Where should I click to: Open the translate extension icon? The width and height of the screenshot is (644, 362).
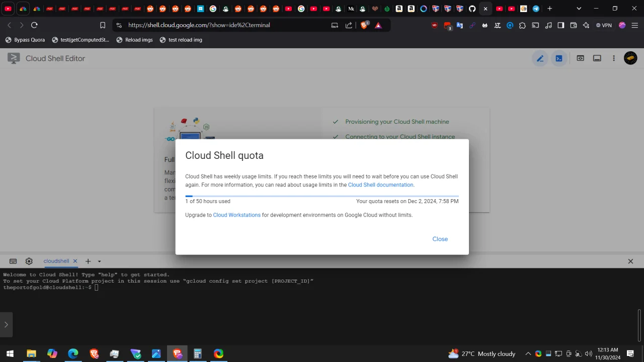click(x=459, y=25)
